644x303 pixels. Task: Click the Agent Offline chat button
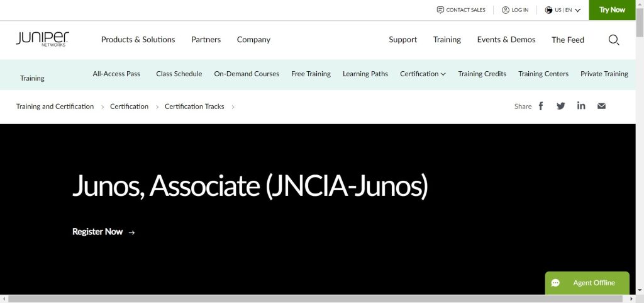coord(587,283)
